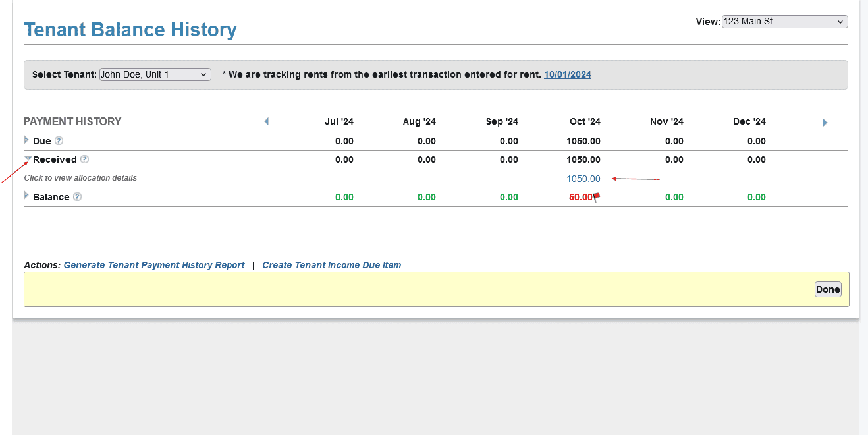Click the help icon beside Received
The width and height of the screenshot is (868, 435).
[84, 159]
